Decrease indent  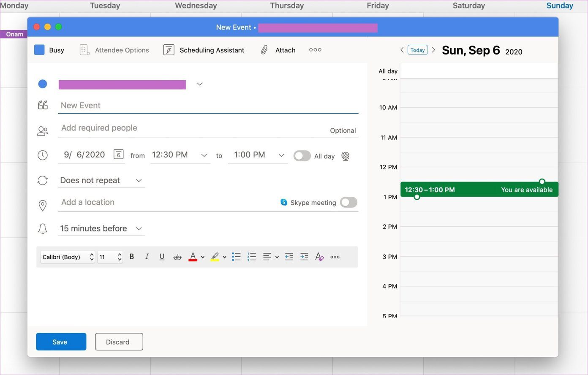[x=289, y=257]
